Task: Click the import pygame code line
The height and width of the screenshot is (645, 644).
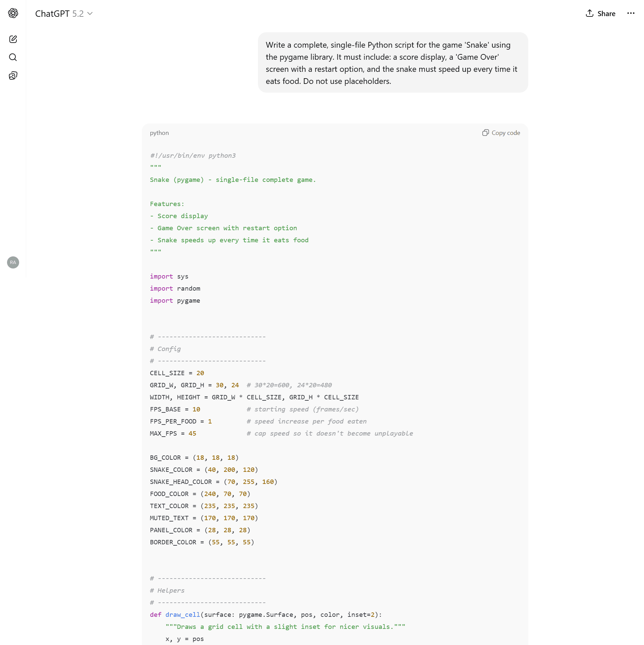Action: (175, 301)
